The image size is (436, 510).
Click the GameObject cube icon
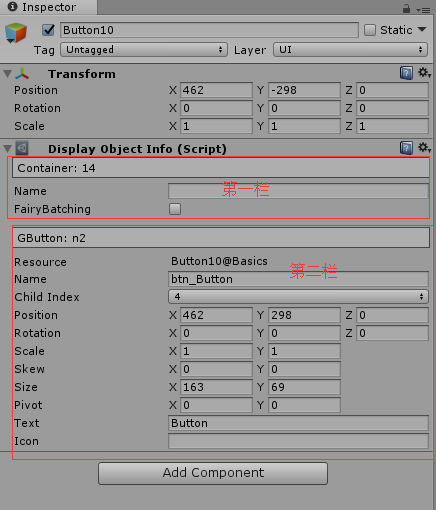tap(16, 33)
